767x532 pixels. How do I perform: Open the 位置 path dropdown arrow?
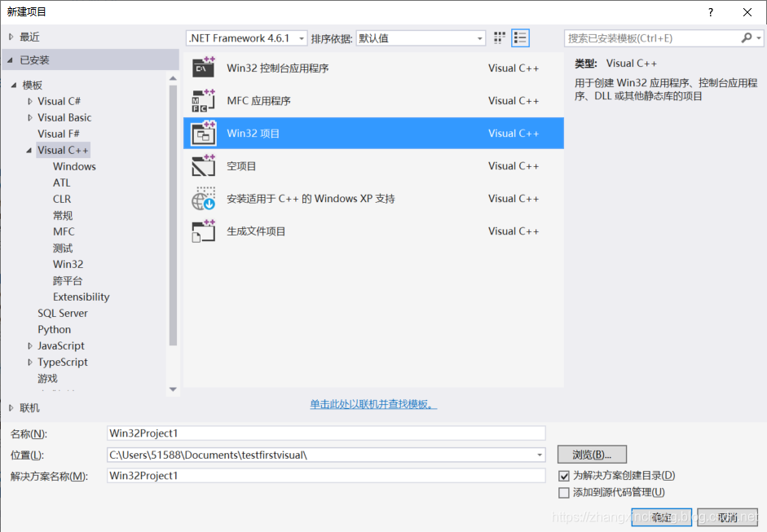(x=539, y=455)
